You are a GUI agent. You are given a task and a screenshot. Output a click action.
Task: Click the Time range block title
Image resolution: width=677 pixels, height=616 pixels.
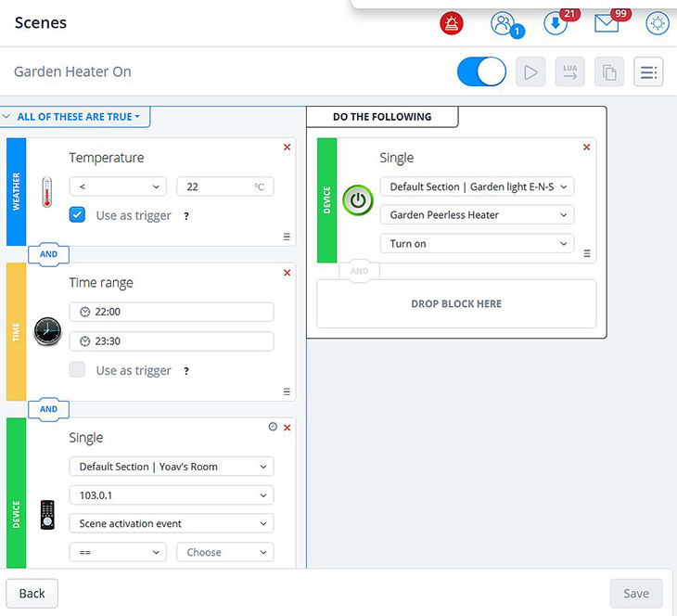[101, 283]
